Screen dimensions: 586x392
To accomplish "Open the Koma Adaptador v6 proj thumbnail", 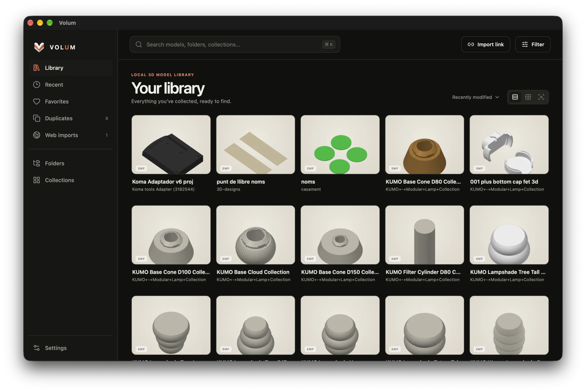I will click(171, 145).
